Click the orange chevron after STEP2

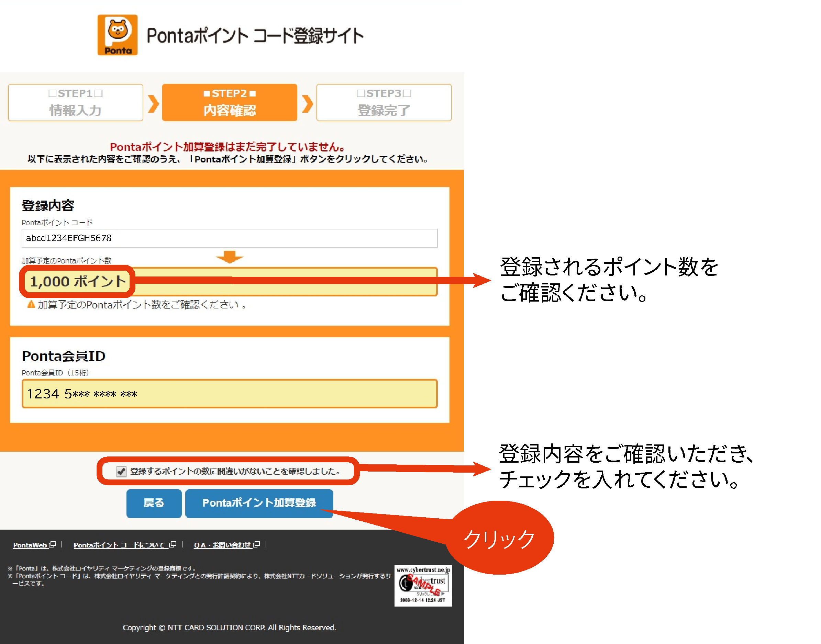click(308, 104)
